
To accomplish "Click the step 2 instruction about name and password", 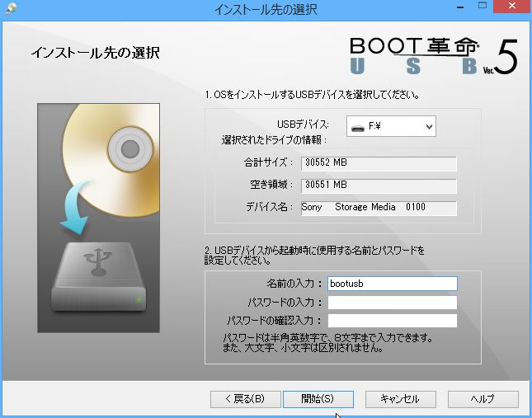I will [x=314, y=256].
